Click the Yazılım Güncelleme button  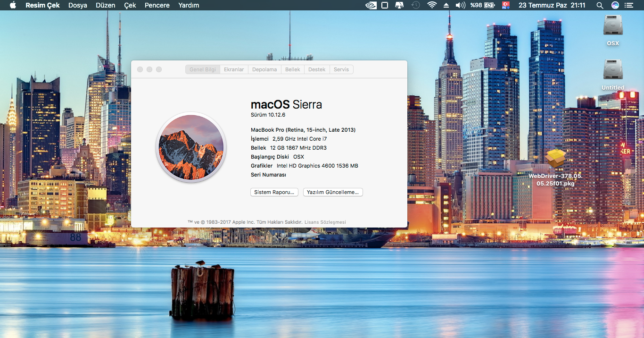pos(333,192)
